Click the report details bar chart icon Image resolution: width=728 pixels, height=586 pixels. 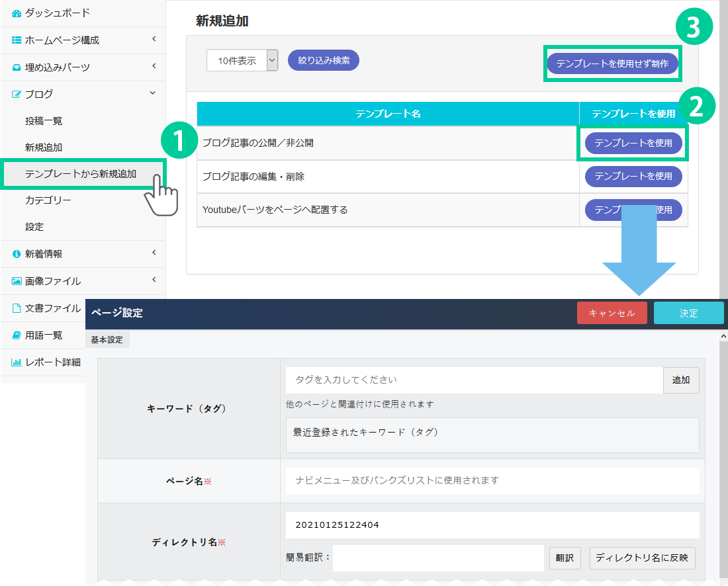(17, 362)
